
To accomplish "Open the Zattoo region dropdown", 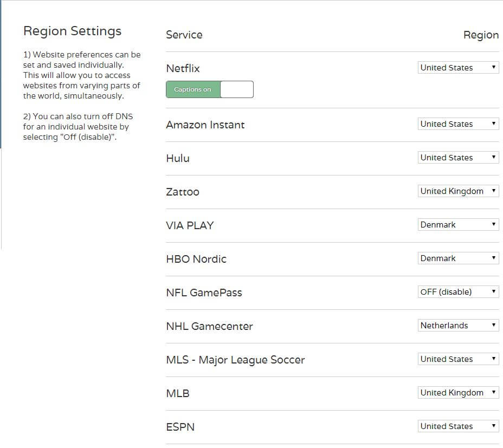I will point(458,191).
